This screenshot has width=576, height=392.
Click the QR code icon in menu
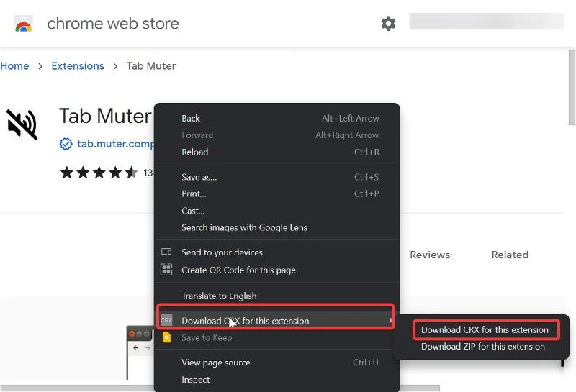click(166, 270)
